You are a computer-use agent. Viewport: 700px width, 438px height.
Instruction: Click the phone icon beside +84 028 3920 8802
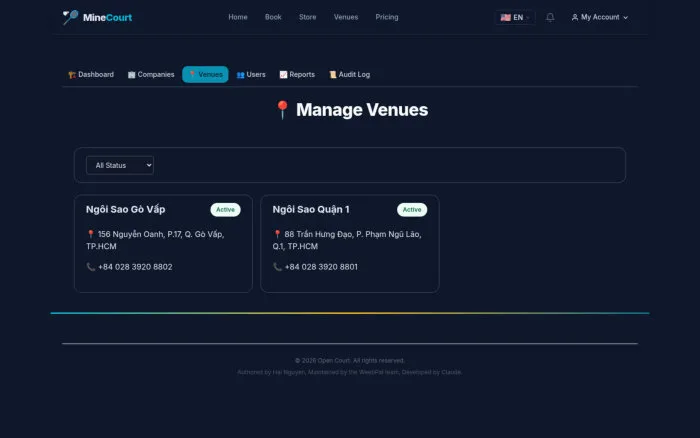pos(91,267)
